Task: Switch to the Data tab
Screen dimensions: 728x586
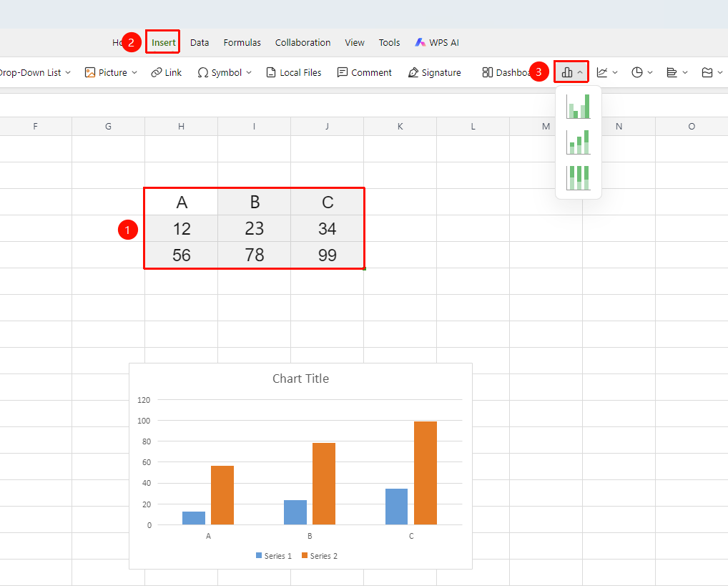Action: (x=200, y=43)
